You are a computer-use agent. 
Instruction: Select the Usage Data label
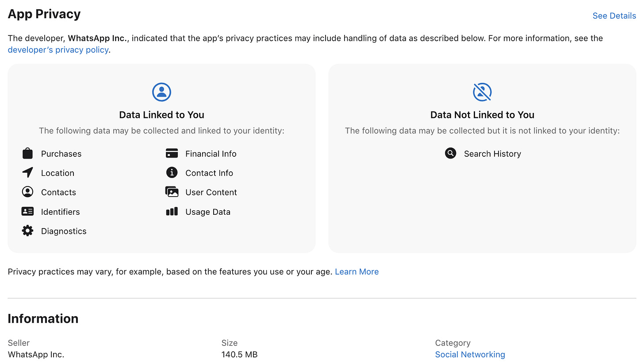coord(207,212)
